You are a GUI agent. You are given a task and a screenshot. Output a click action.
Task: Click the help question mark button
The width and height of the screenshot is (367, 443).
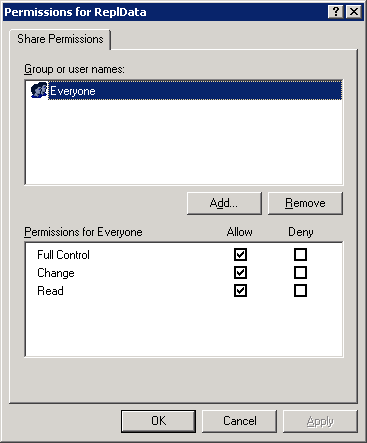click(336, 12)
